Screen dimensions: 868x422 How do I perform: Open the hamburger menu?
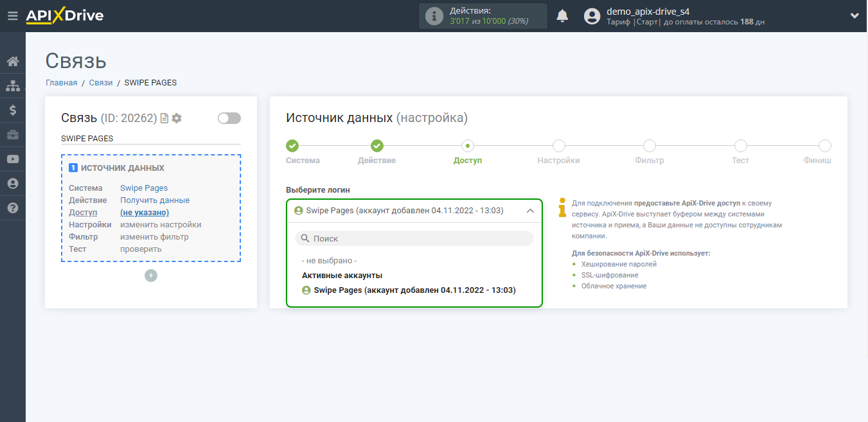(12, 16)
